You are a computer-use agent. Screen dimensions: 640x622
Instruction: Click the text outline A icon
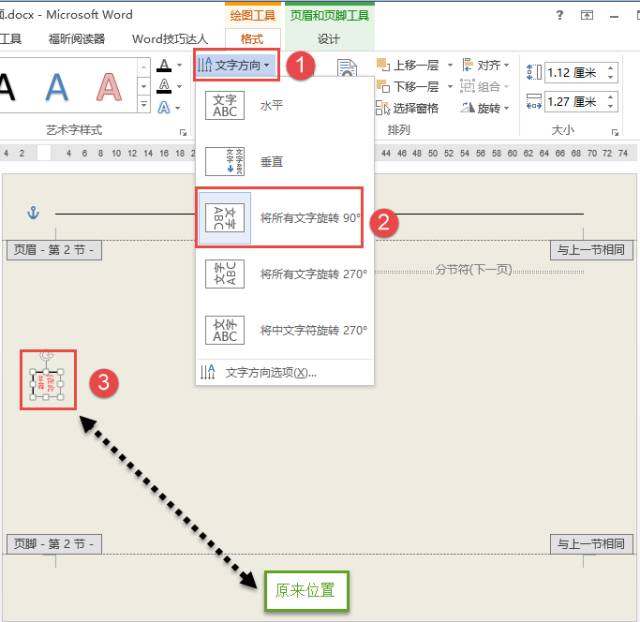coord(164,86)
